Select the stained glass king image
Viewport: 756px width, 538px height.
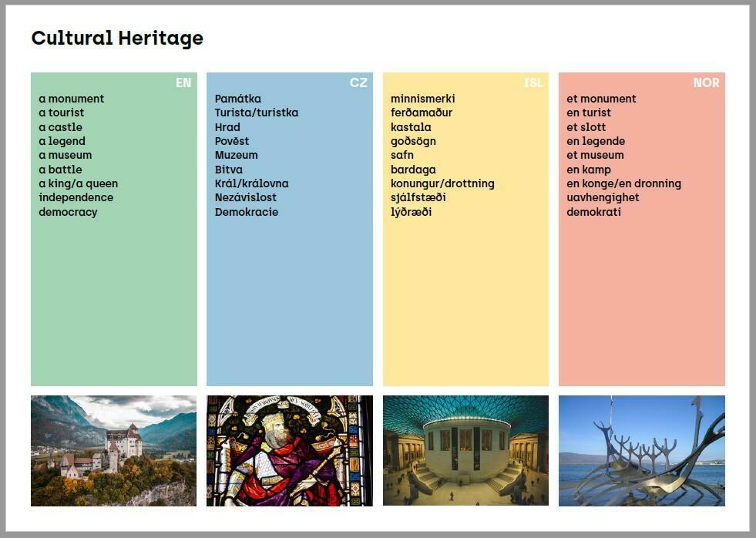(289, 451)
